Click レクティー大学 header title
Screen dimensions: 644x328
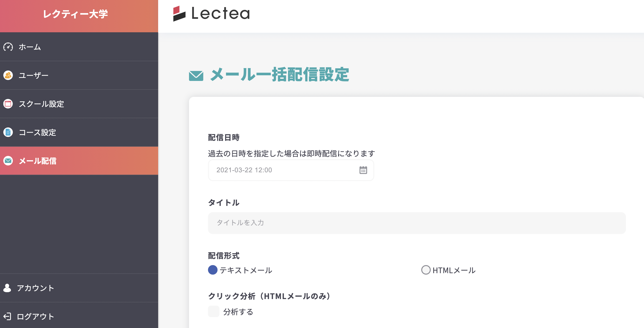75,14
